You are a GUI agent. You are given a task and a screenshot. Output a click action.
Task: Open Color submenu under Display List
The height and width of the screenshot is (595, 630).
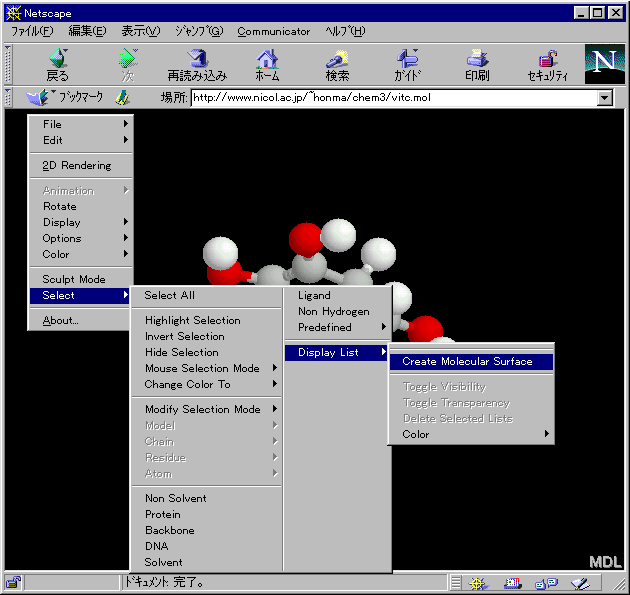point(471,434)
